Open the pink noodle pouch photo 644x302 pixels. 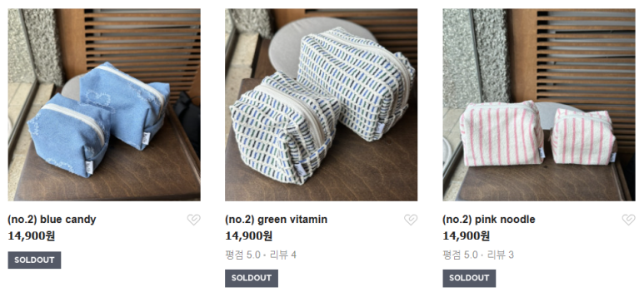tap(539, 105)
